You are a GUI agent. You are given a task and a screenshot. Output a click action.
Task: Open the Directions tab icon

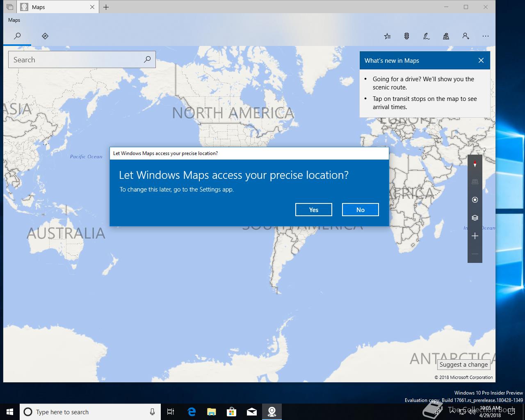[x=45, y=36]
